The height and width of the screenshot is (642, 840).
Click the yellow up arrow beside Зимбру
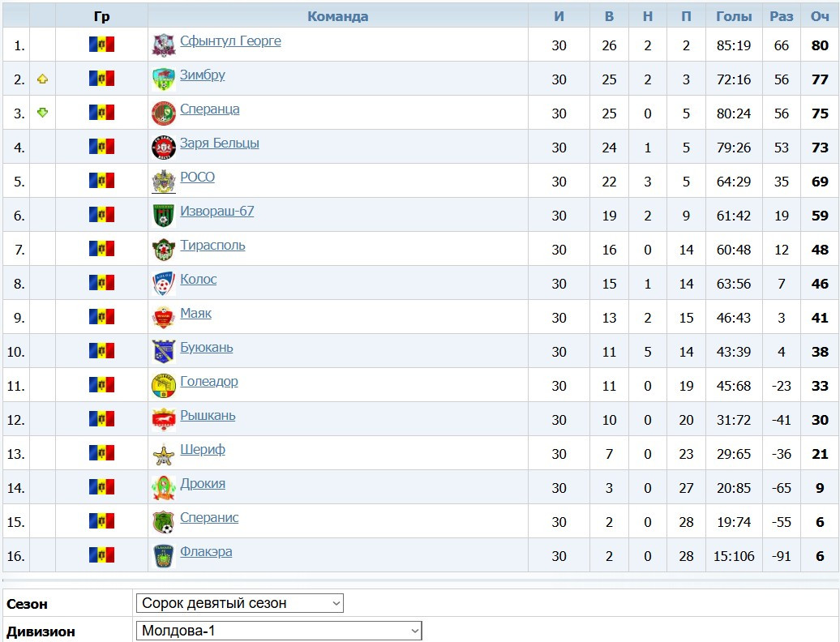point(42,79)
